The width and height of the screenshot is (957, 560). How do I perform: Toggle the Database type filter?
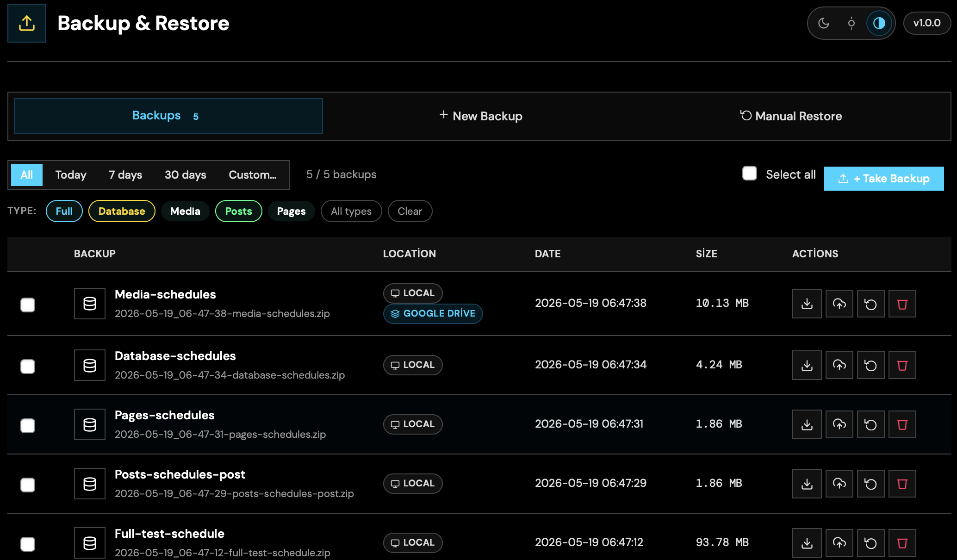coord(122,211)
